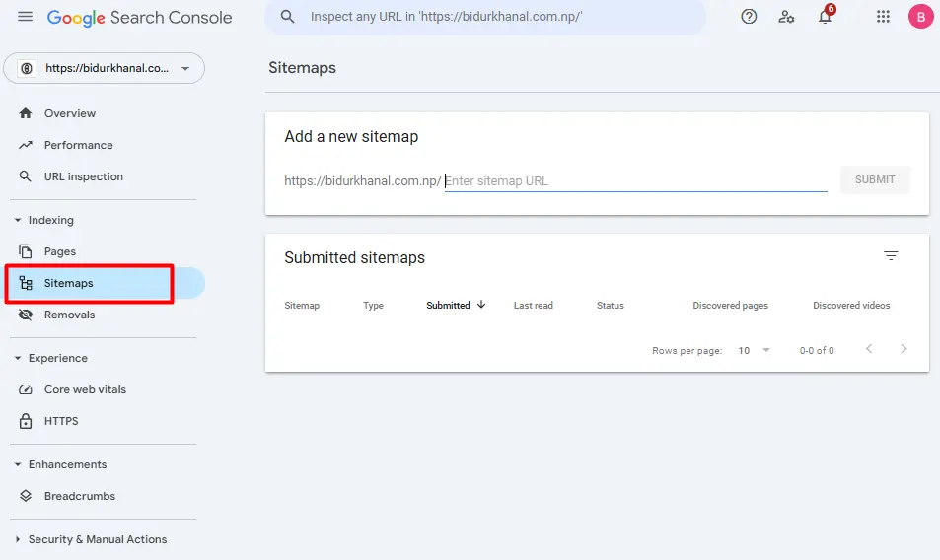This screenshot has width=940, height=560.
Task: Click the Submitted sort arrow
Action: (x=480, y=305)
